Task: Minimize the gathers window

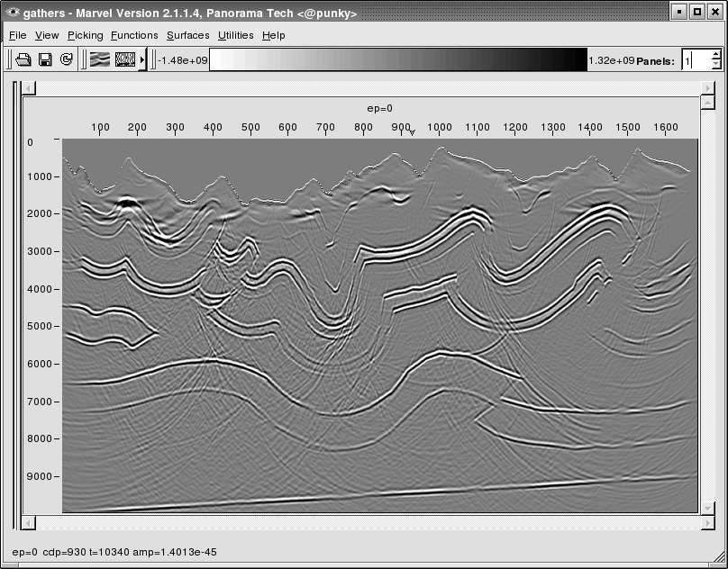Action: [679, 12]
